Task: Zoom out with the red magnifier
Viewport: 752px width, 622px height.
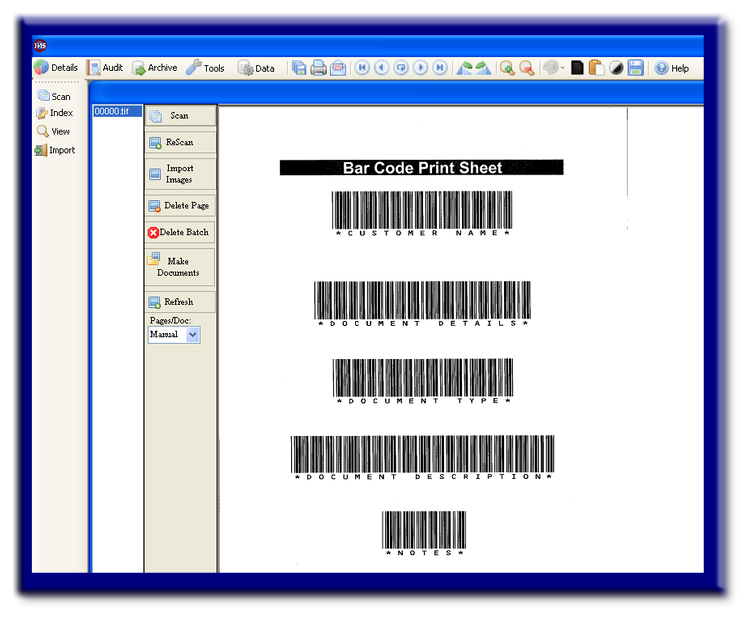Action: tap(527, 68)
